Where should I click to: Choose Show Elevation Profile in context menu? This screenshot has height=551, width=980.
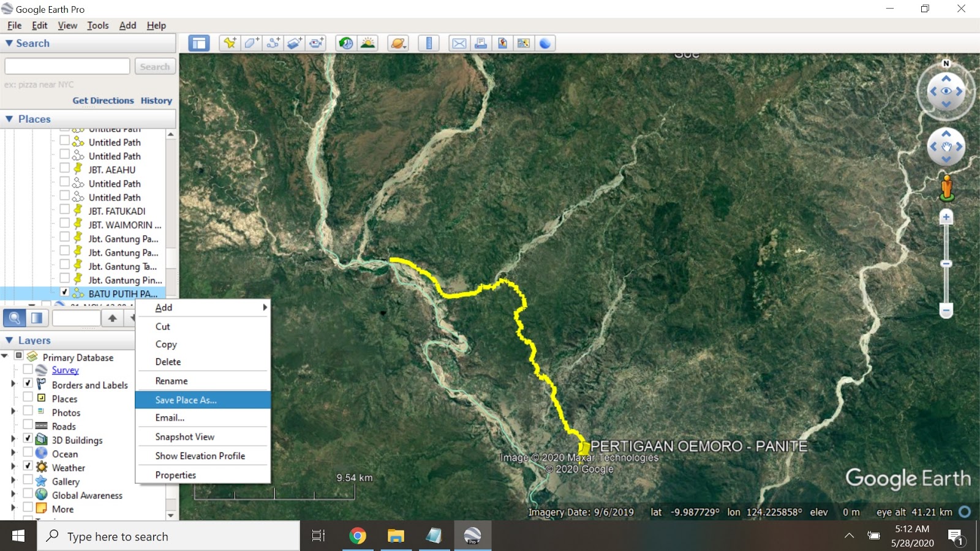(x=203, y=455)
